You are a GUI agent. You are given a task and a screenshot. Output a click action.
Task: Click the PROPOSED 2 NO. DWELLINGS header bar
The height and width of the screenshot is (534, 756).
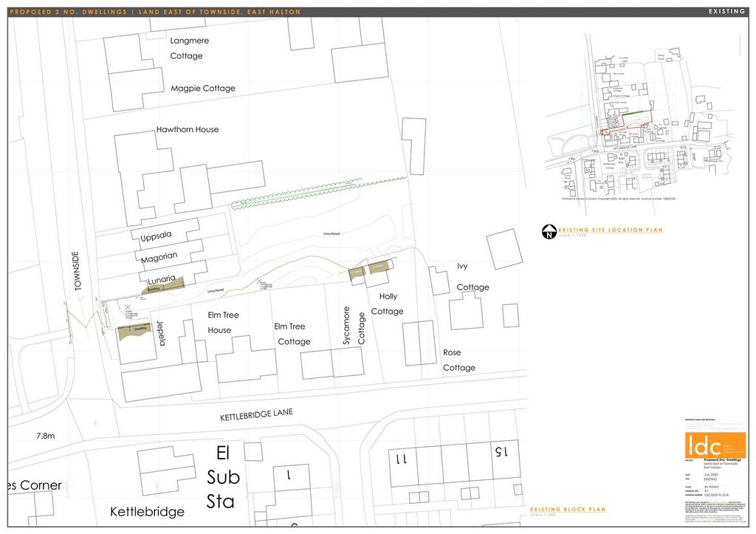[x=148, y=11]
